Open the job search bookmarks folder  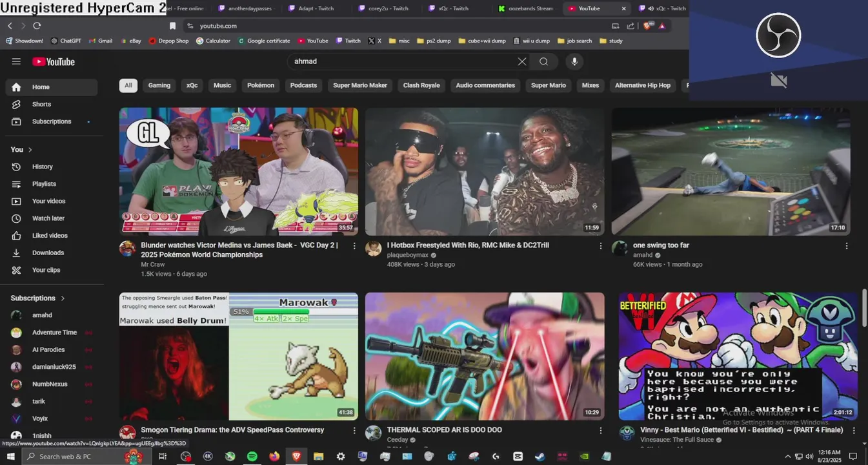[x=574, y=41]
